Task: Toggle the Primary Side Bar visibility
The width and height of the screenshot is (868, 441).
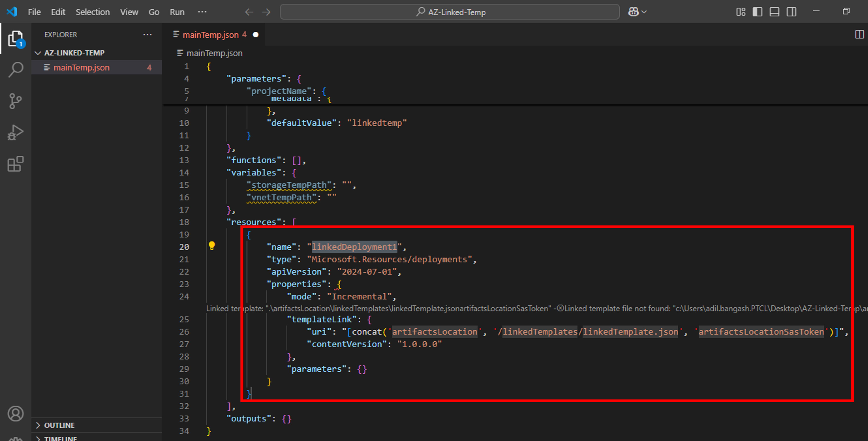Action: (x=757, y=12)
